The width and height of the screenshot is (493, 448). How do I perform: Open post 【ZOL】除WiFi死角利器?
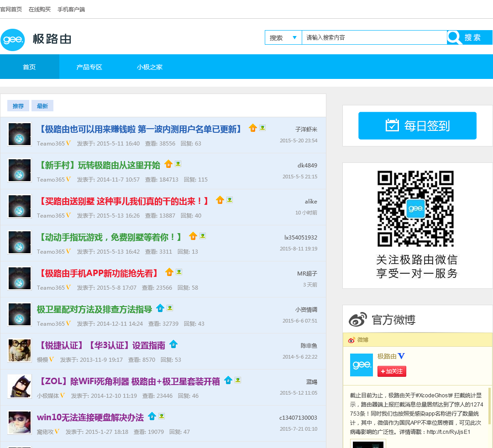pyautogui.click(x=128, y=381)
